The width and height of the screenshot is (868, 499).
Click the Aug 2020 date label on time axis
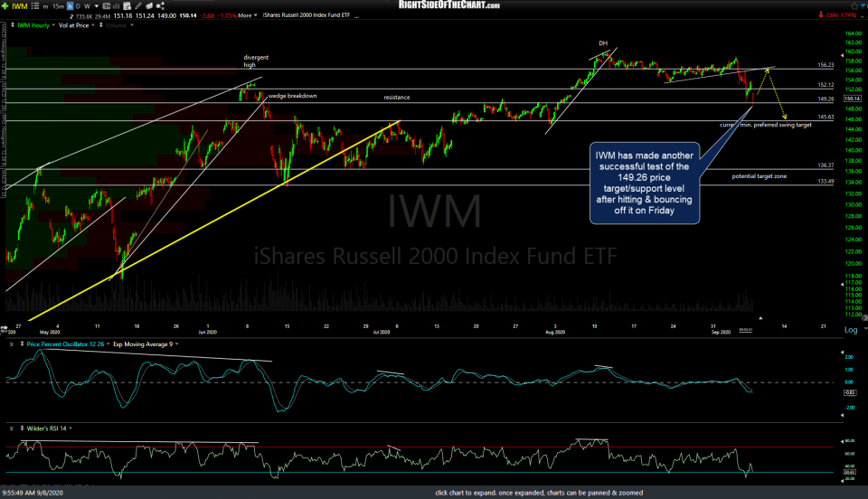point(555,332)
